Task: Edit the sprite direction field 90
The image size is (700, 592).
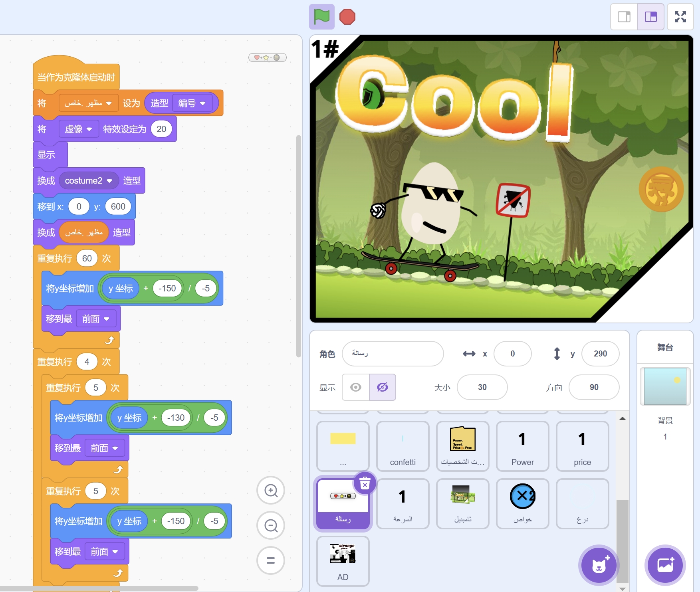Action: [x=594, y=387]
